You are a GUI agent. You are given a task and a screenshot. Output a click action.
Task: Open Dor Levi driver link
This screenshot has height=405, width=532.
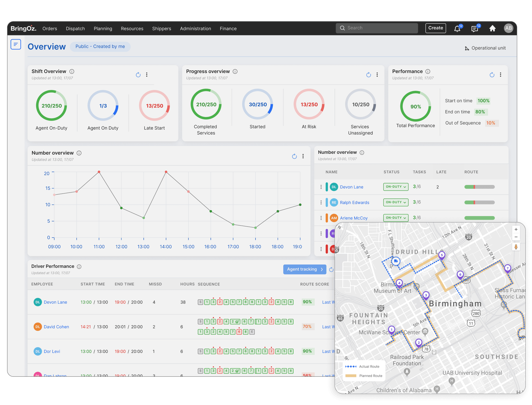click(52, 351)
